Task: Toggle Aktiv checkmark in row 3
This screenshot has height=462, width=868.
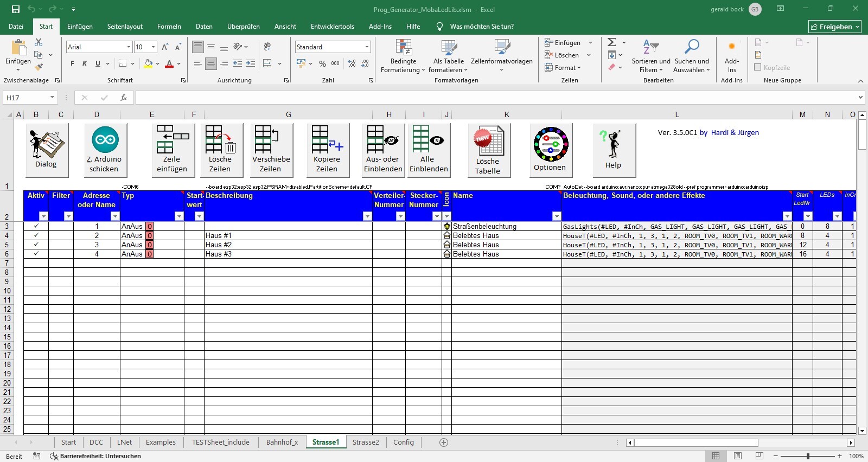Action: 36,226
